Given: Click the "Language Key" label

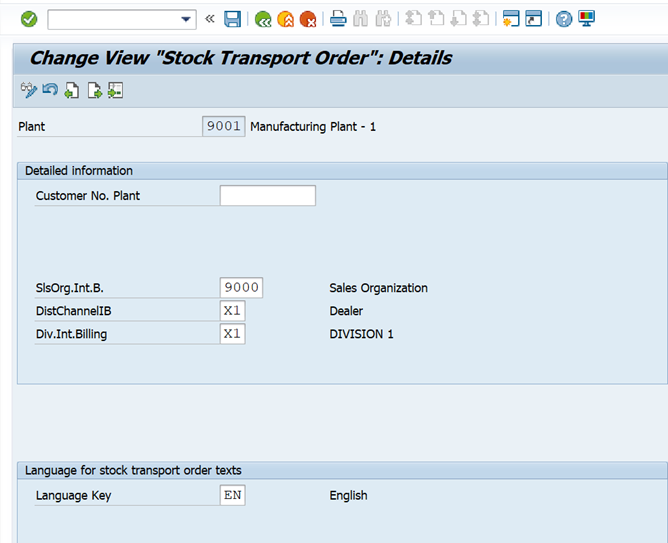Looking at the screenshot, I should tap(73, 496).
